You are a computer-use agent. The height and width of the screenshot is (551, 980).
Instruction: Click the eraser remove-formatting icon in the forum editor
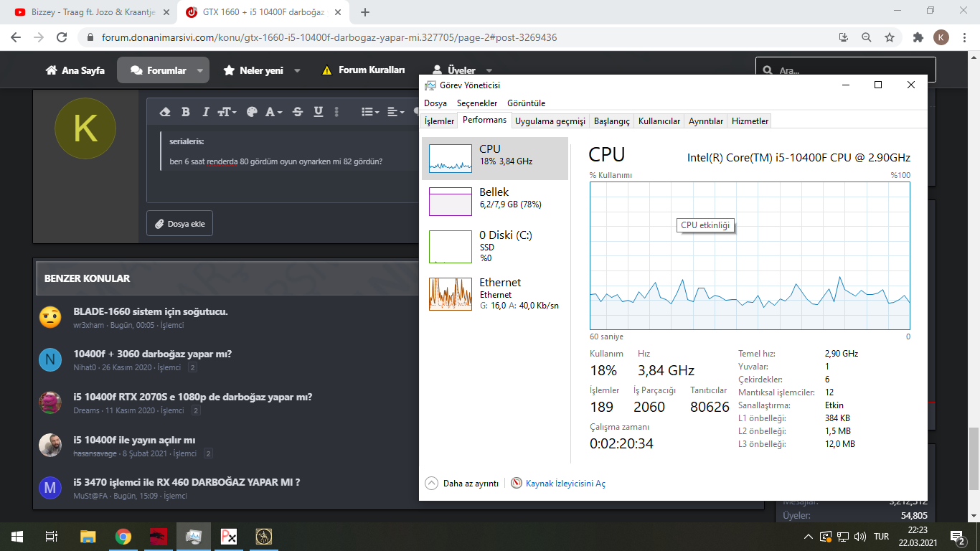tap(165, 112)
